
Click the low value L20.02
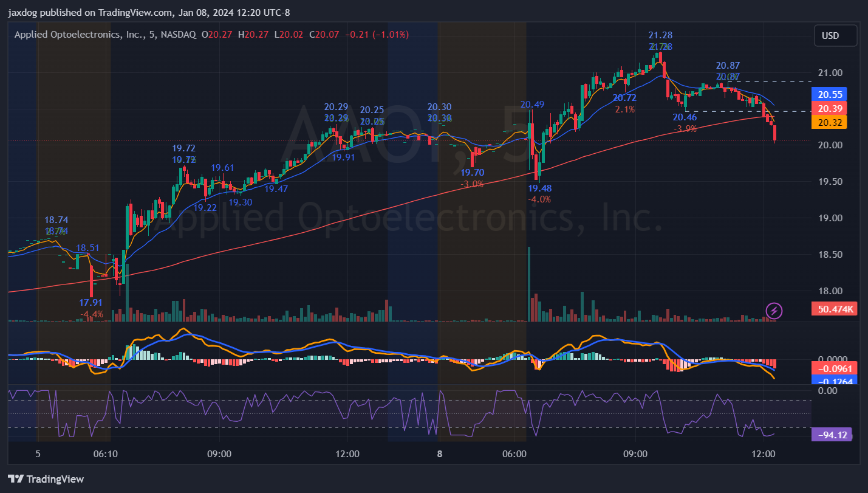pyautogui.click(x=289, y=35)
